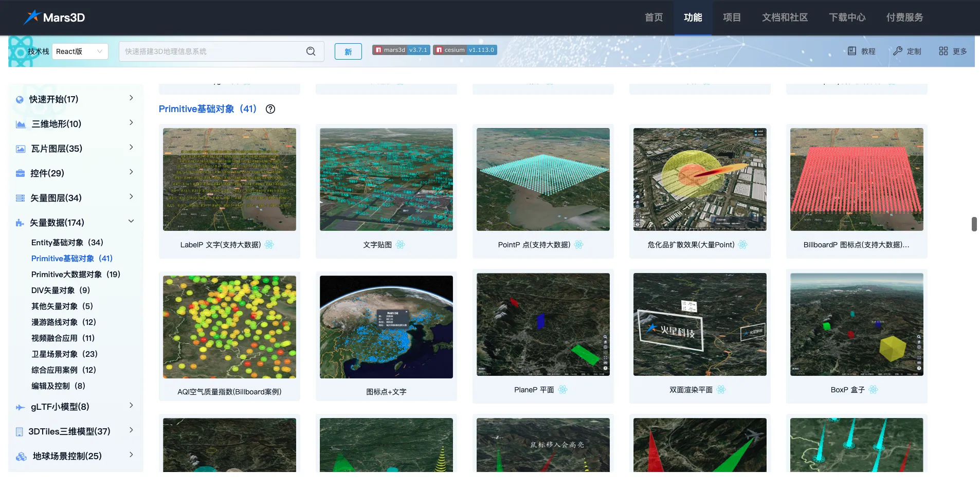980x490 pixels.
Task: Click the 教程 book icon
Action: pyautogui.click(x=852, y=51)
